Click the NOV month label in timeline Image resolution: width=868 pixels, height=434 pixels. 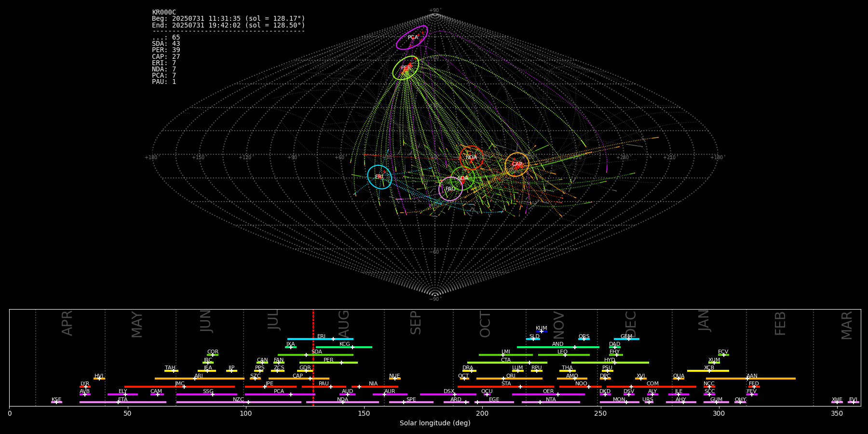tap(558, 325)
